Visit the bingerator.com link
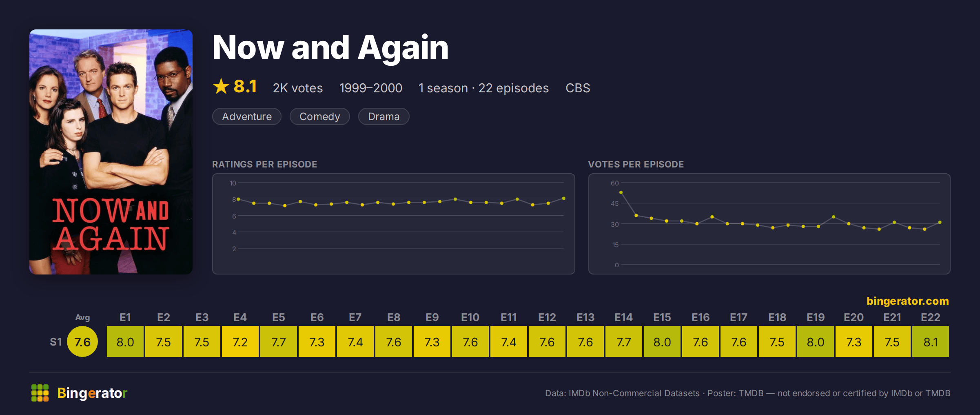 click(x=908, y=301)
